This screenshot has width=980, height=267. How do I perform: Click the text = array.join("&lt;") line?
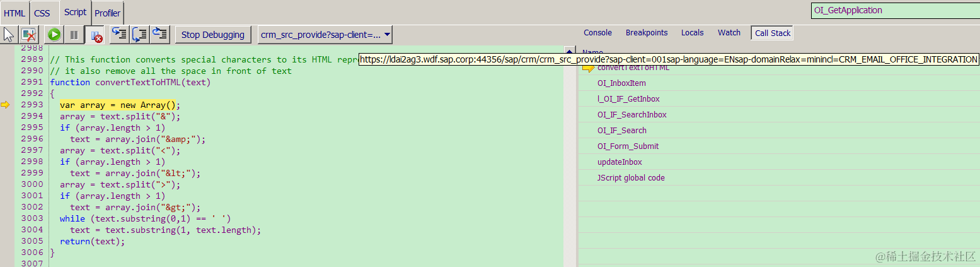pos(135,174)
